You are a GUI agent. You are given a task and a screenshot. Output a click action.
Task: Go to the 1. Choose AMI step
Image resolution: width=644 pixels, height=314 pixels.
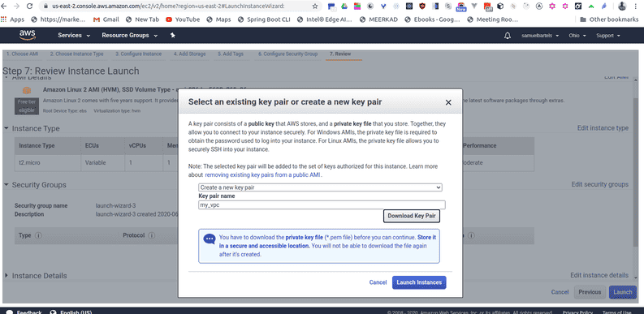[x=22, y=54]
